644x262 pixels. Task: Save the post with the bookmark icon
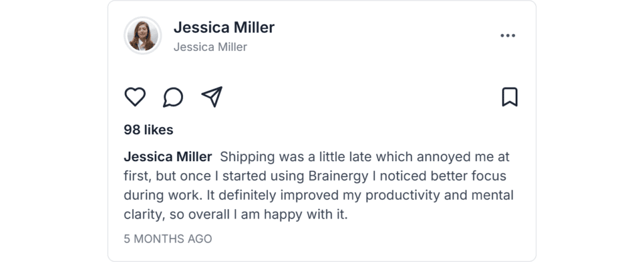click(x=509, y=97)
